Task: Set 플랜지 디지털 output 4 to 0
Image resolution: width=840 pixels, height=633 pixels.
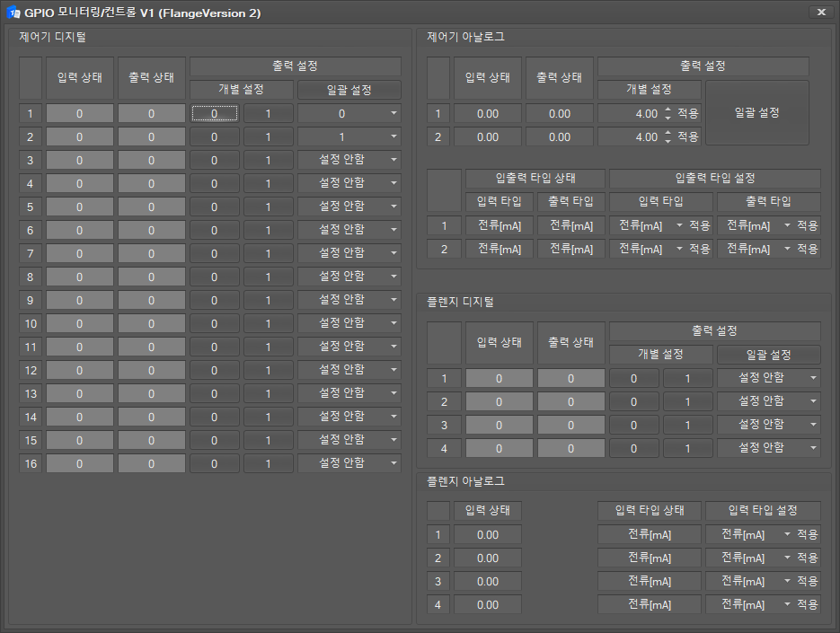Action: [x=633, y=448]
